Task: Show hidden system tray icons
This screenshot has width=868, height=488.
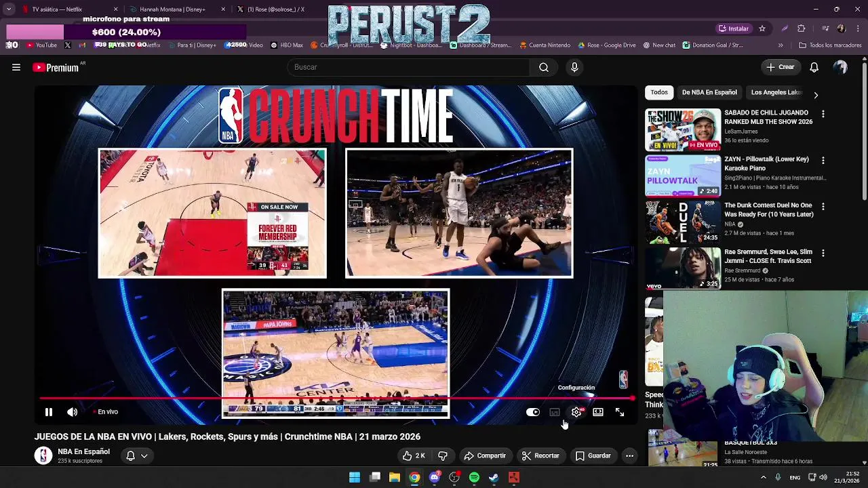Action: pos(764,478)
